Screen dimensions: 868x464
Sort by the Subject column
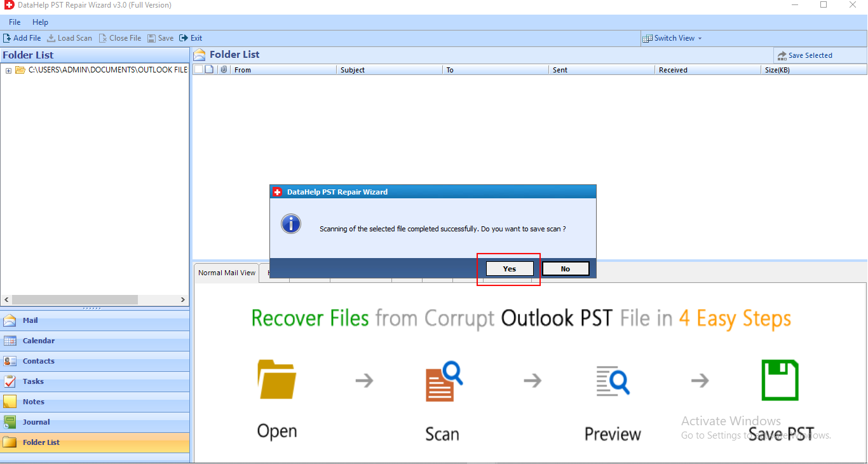(390, 70)
